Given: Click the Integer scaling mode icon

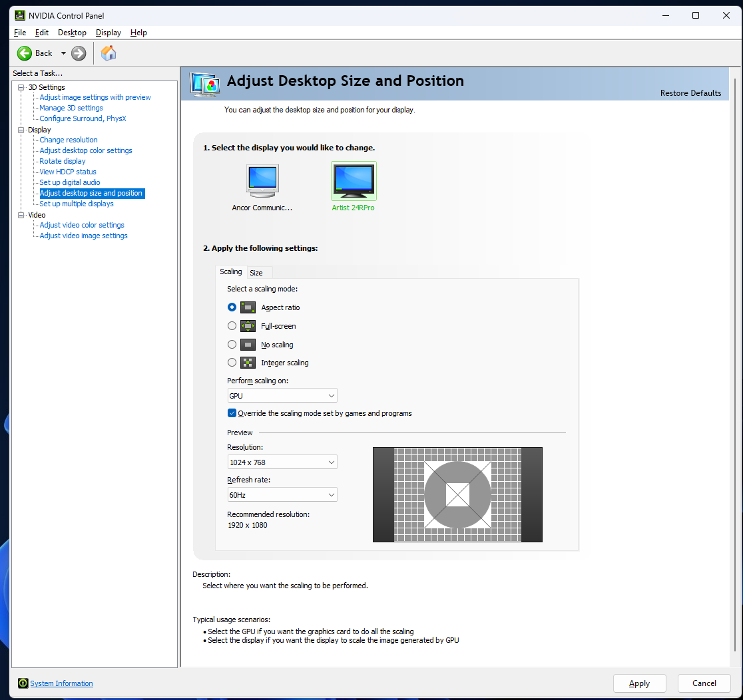Looking at the screenshot, I should 248,362.
